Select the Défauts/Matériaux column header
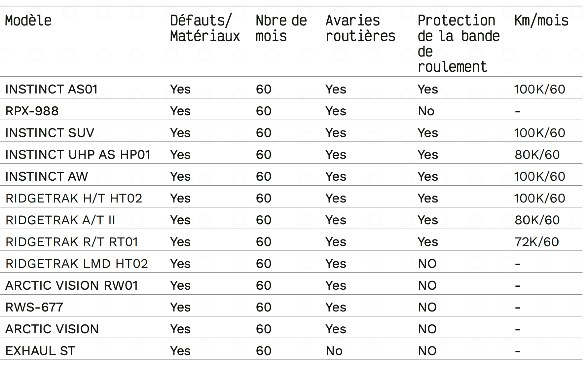The height and width of the screenshot is (366, 588). (205, 28)
